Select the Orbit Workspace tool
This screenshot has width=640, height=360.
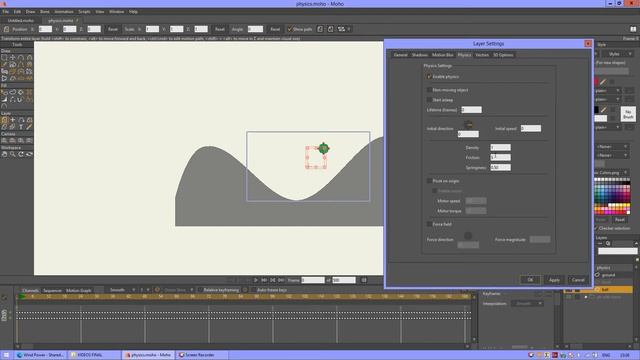coord(29,154)
